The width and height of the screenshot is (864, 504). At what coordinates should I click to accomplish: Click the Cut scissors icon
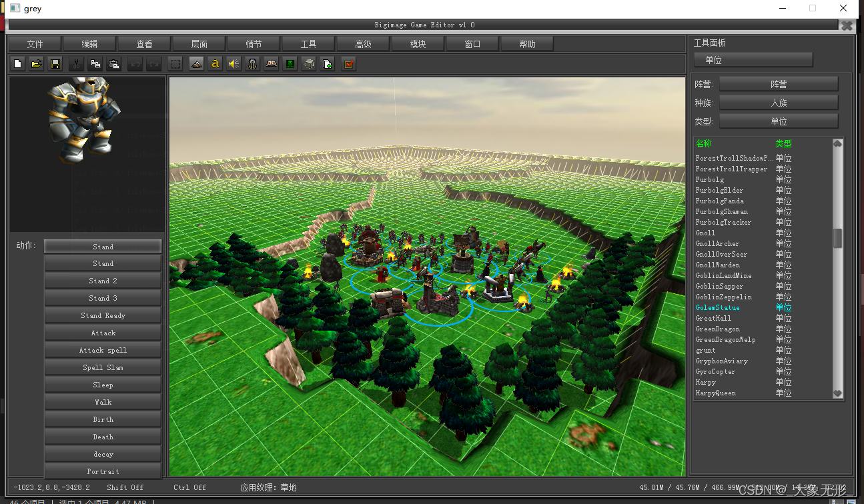pos(77,64)
